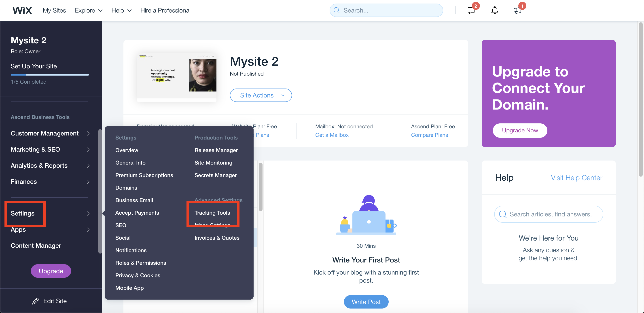Image resolution: width=644 pixels, height=313 pixels.
Task: Open Roles & Permissions settings
Action: point(140,262)
